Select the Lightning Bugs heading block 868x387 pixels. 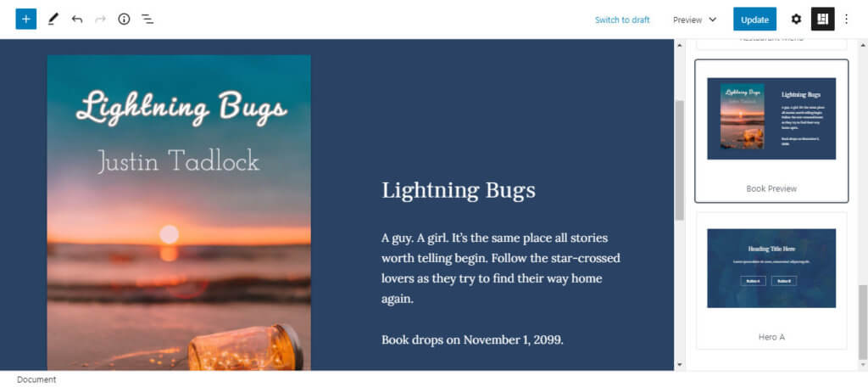click(x=459, y=190)
